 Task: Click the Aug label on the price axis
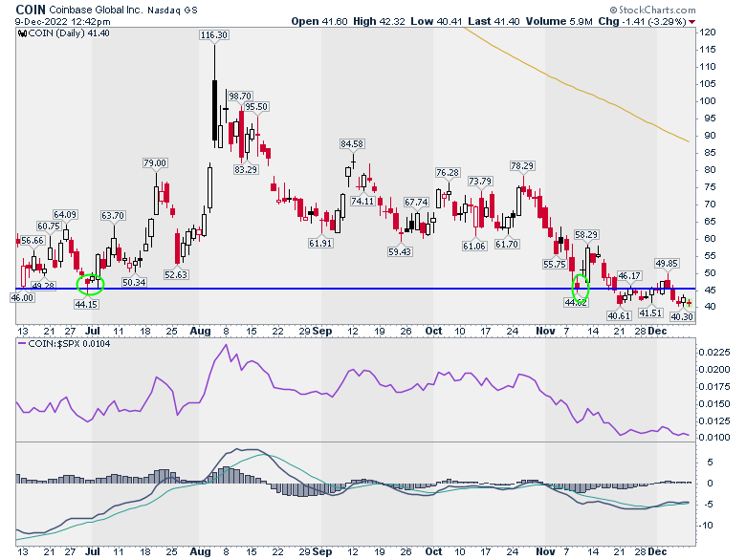tap(200, 332)
